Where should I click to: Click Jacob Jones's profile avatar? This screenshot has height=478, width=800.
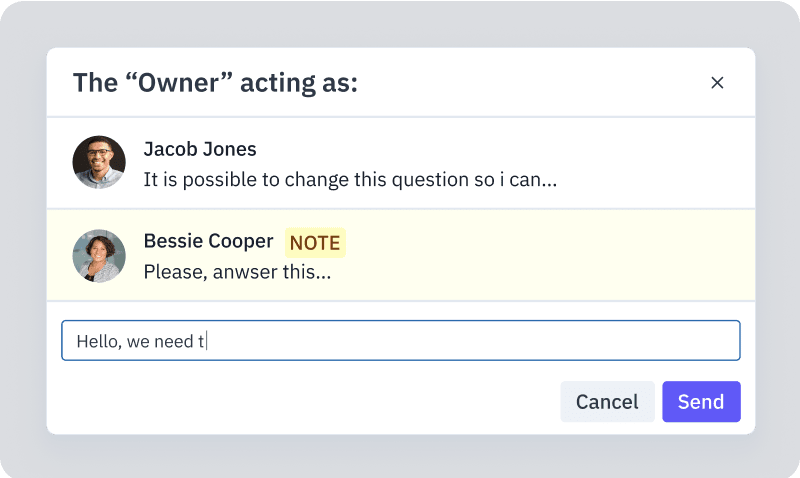pyautogui.click(x=99, y=163)
